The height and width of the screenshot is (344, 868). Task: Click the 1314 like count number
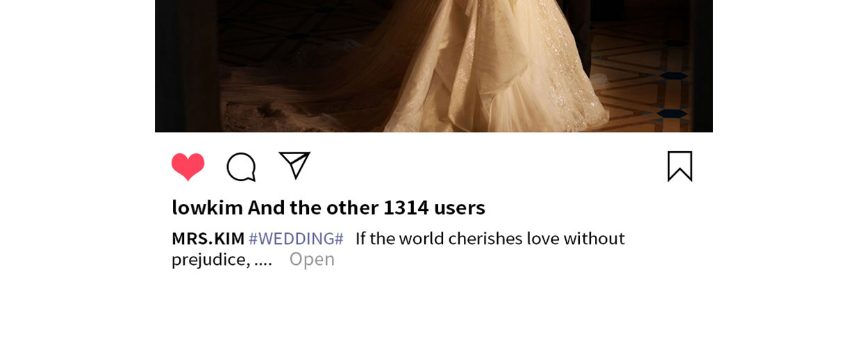pyautogui.click(x=406, y=207)
